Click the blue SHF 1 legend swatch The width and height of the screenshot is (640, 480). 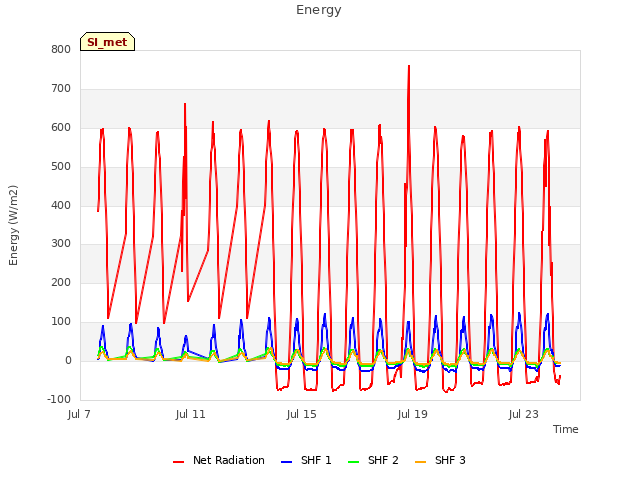point(287,462)
